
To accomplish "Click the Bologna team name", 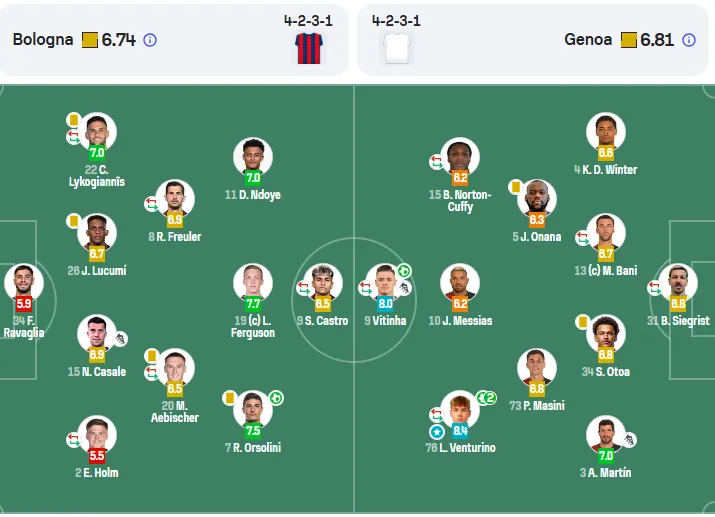I will coord(43,40).
